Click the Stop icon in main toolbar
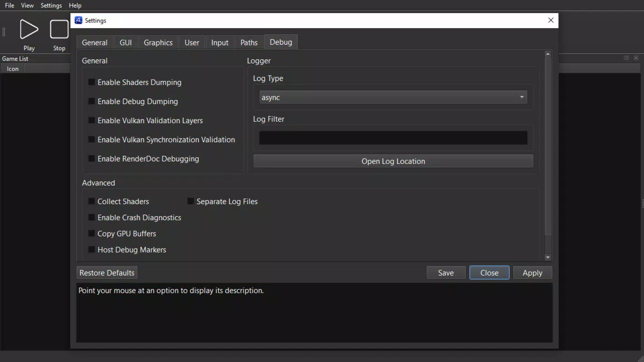This screenshot has height=362, width=644. pos(59,29)
